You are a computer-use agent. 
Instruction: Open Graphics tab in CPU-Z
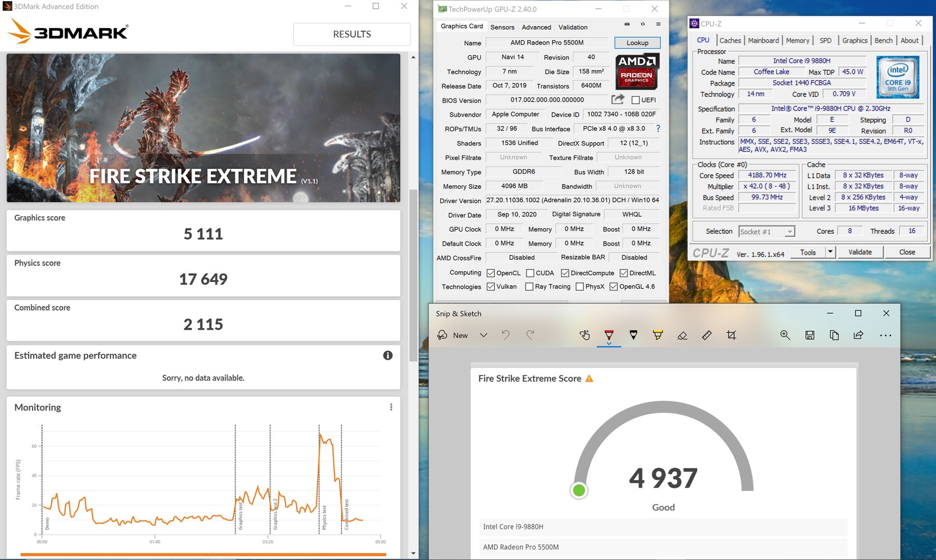click(855, 40)
